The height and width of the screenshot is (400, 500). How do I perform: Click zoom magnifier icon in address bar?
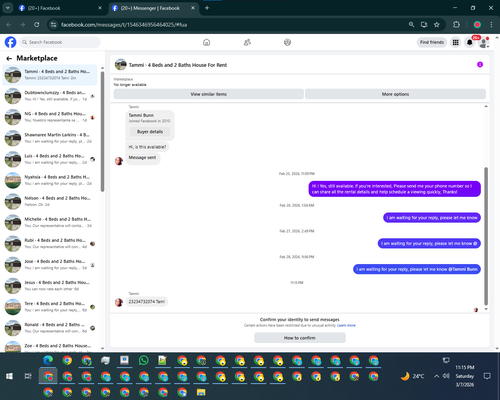tap(412, 25)
